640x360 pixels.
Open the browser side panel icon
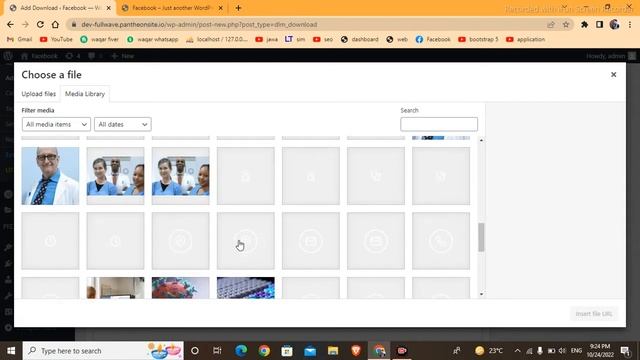pyautogui.click(x=599, y=24)
